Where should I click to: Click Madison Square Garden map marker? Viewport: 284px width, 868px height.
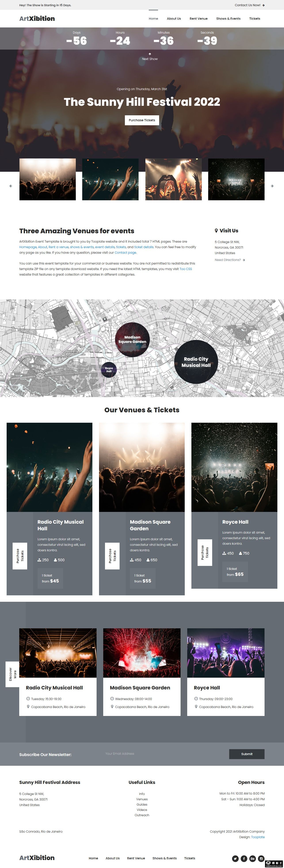(132, 339)
